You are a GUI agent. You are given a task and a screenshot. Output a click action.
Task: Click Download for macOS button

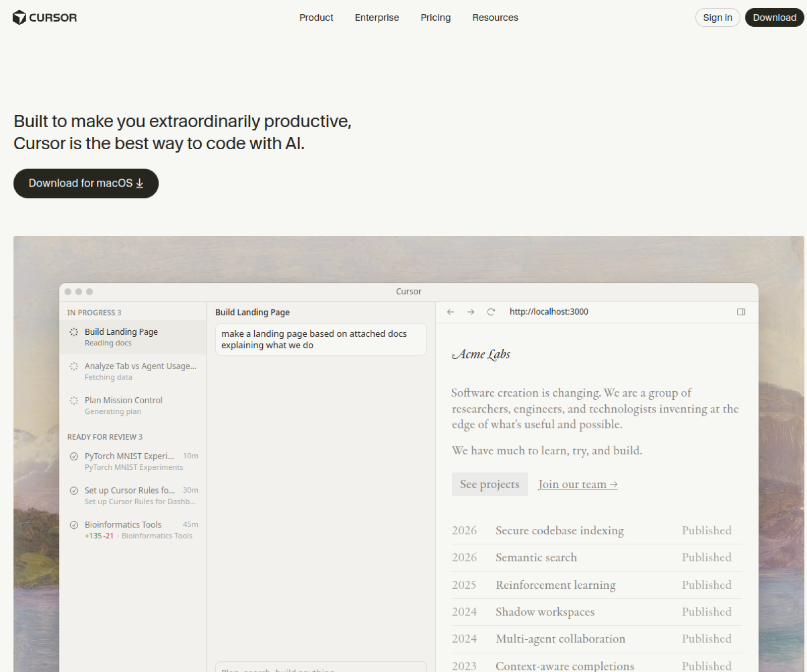pos(86,184)
